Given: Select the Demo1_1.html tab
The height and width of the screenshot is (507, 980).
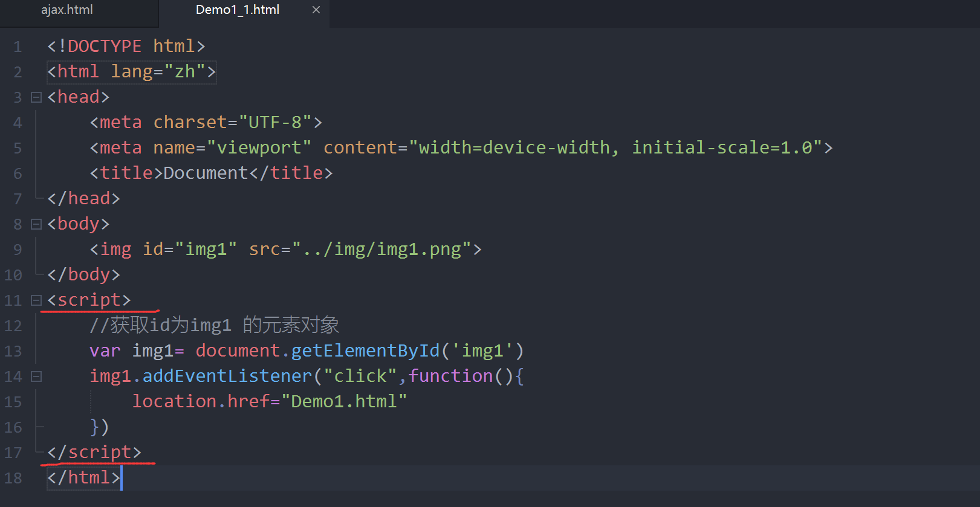Looking at the screenshot, I should point(238,10).
